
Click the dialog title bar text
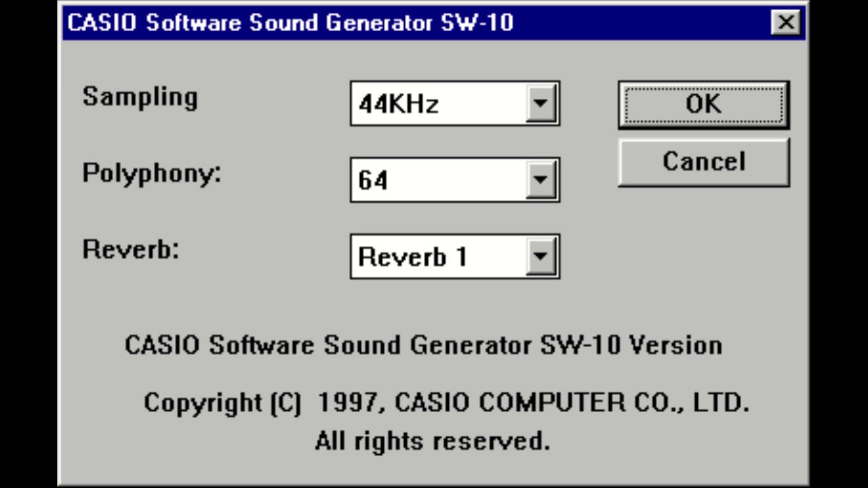click(x=290, y=23)
